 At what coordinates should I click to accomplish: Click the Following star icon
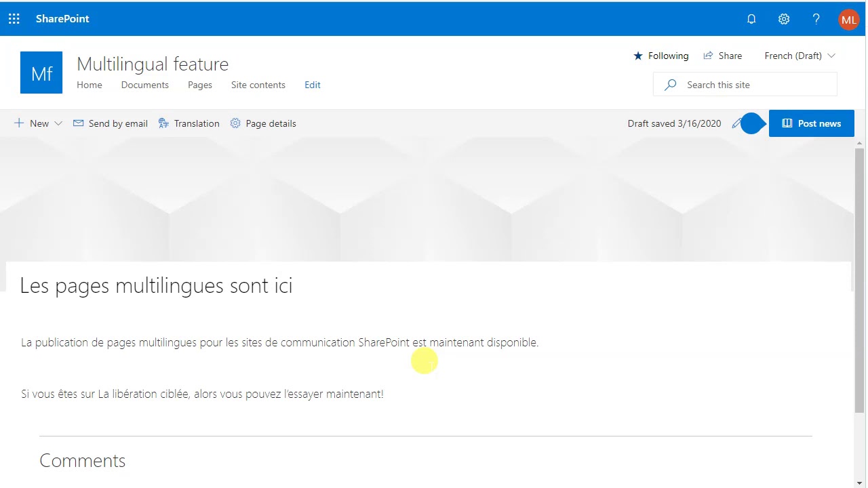[x=637, y=56]
